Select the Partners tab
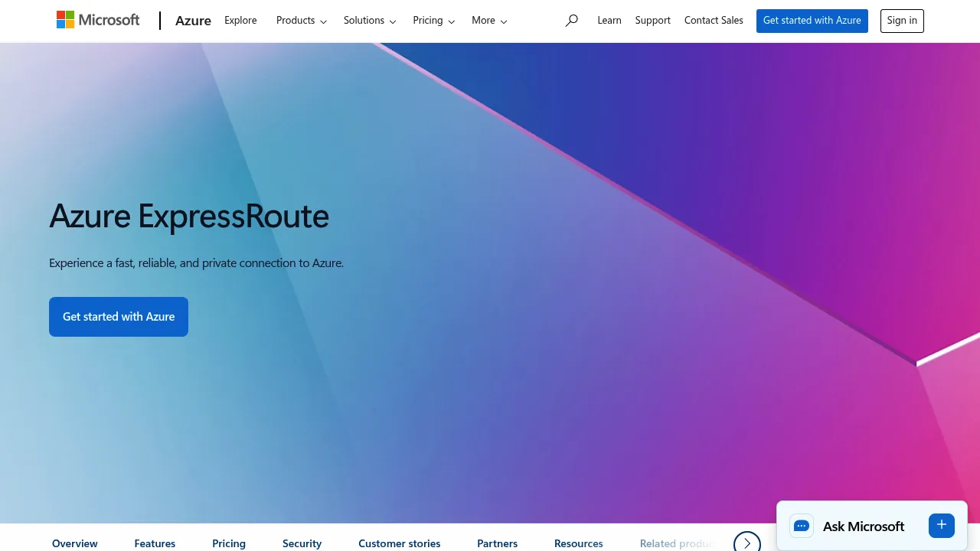Image resolution: width=980 pixels, height=551 pixels. pyautogui.click(x=498, y=543)
